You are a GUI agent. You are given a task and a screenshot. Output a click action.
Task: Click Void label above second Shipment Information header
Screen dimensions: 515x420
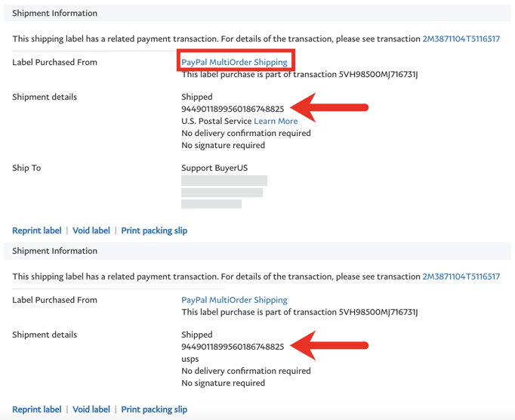(x=91, y=230)
